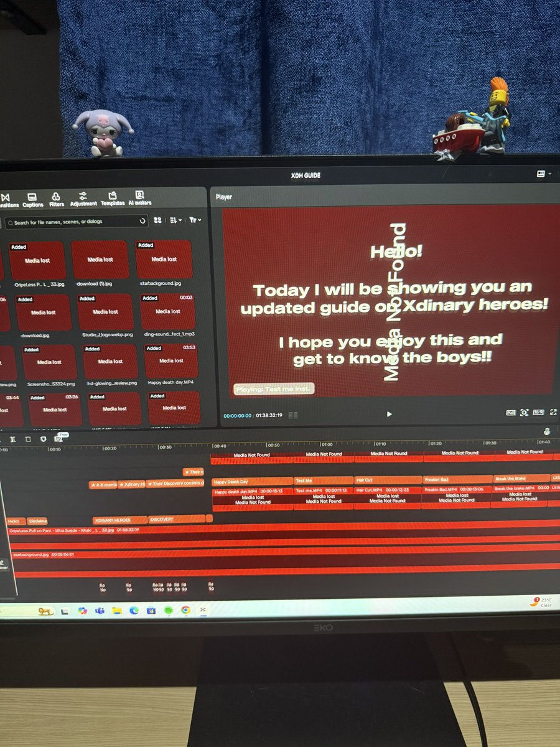
Task: Toggle the grid view for media files
Action: click(157, 220)
